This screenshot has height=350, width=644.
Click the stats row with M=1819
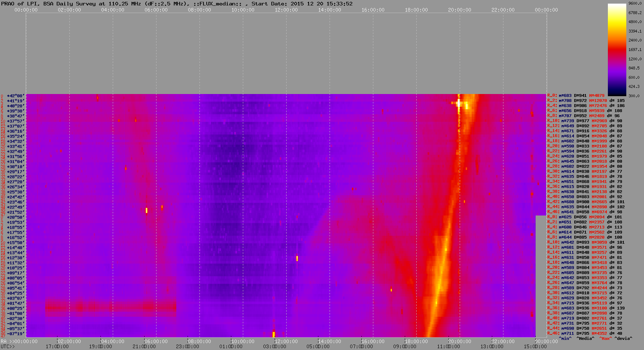[x=585, y=177]
